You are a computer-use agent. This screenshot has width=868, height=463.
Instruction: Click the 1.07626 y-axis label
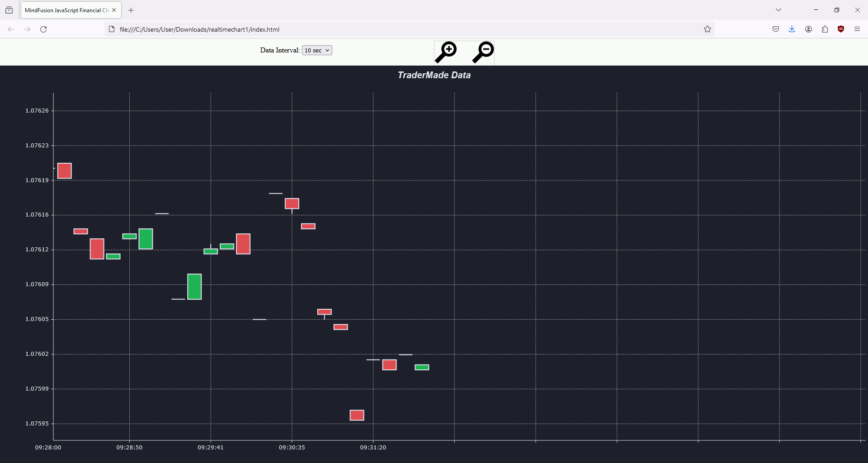37,111
